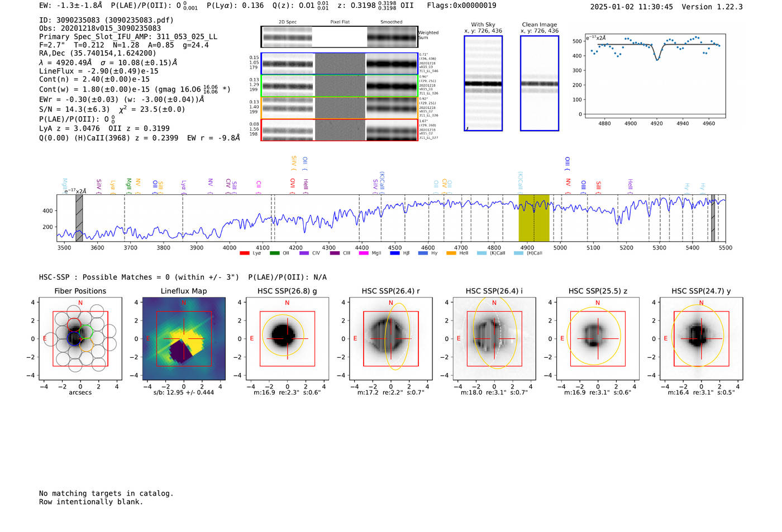The image size is (782, 532).
Task: Pick the CIV legend swatch
Action: [304, 253]
